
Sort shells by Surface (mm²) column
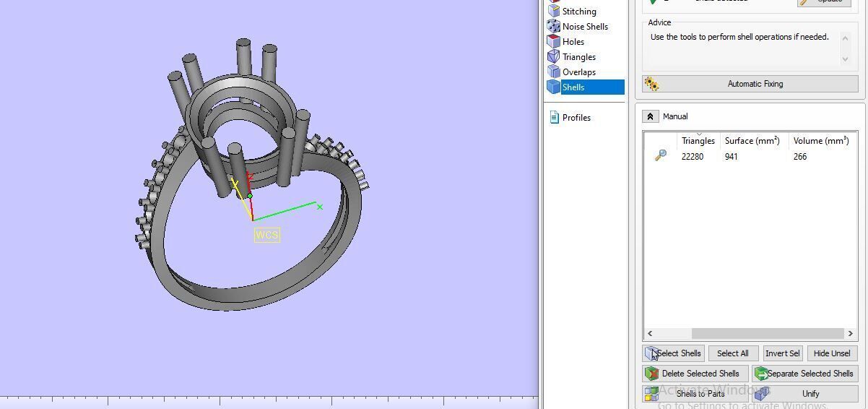752,141
